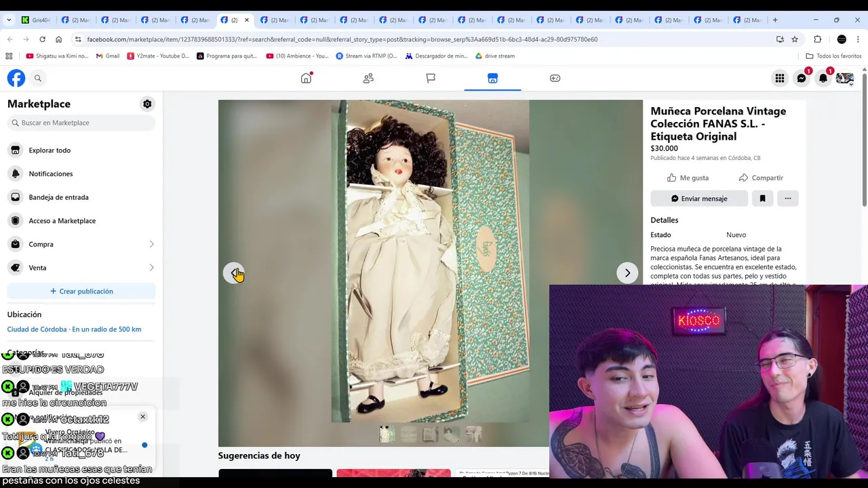Open Messenger chats icon
This screenshot has height=488, width=868.
point(802,78)
